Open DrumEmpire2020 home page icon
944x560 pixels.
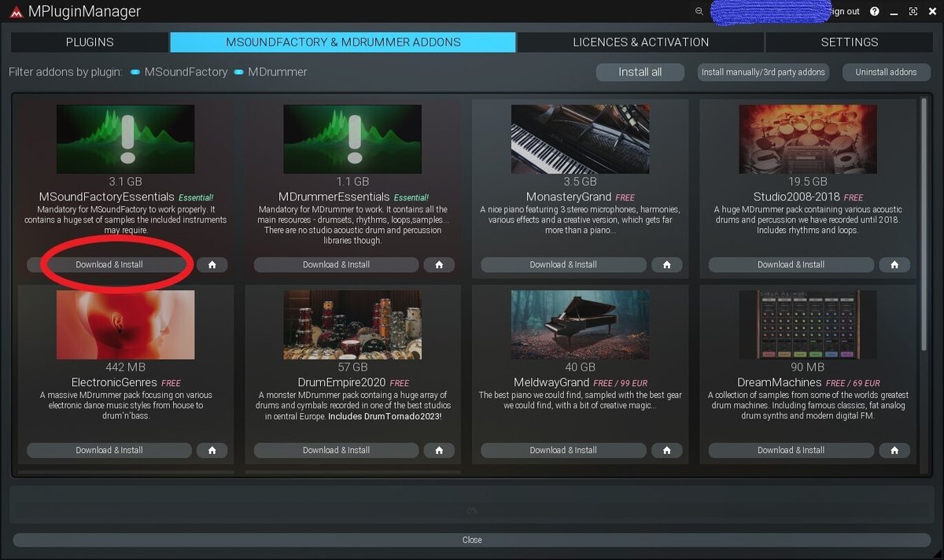(439, 451)
